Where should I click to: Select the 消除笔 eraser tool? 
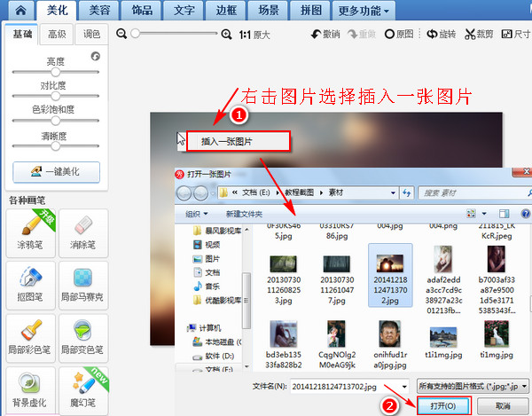pos(83,233)
